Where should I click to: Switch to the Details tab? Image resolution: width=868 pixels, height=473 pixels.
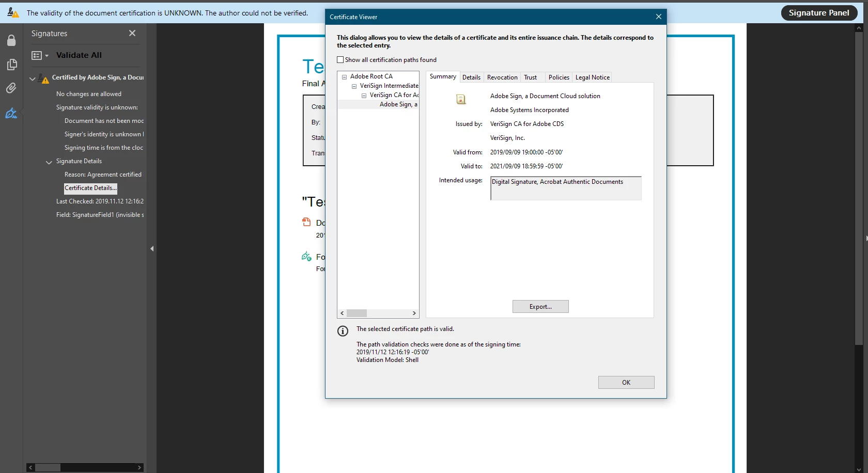pos(471,77)
